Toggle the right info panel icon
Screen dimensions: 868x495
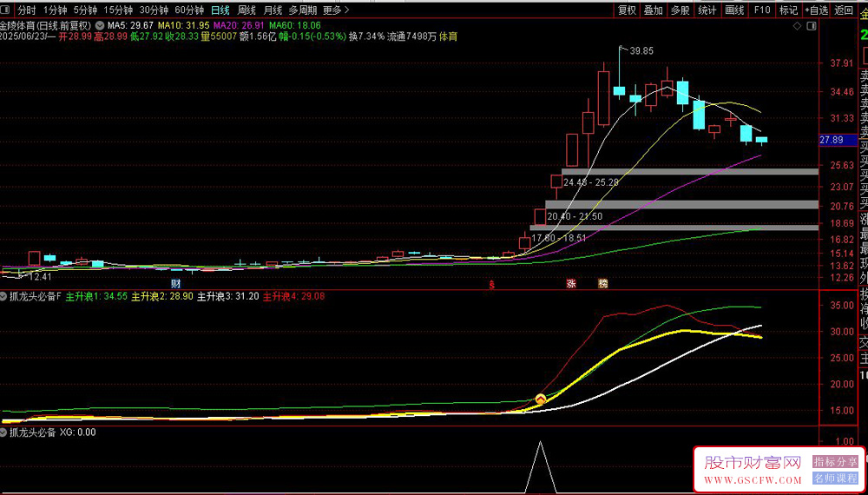(x=812, y=26)
